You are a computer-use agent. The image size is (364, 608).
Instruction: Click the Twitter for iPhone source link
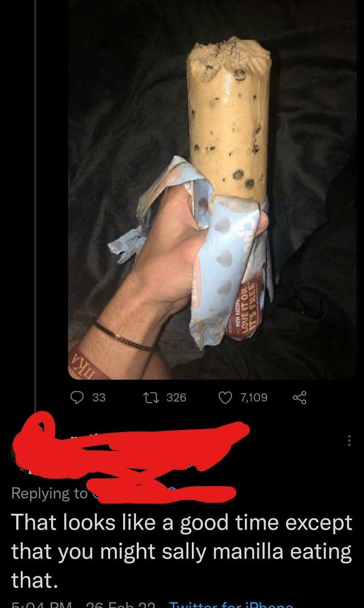[231, 605]
